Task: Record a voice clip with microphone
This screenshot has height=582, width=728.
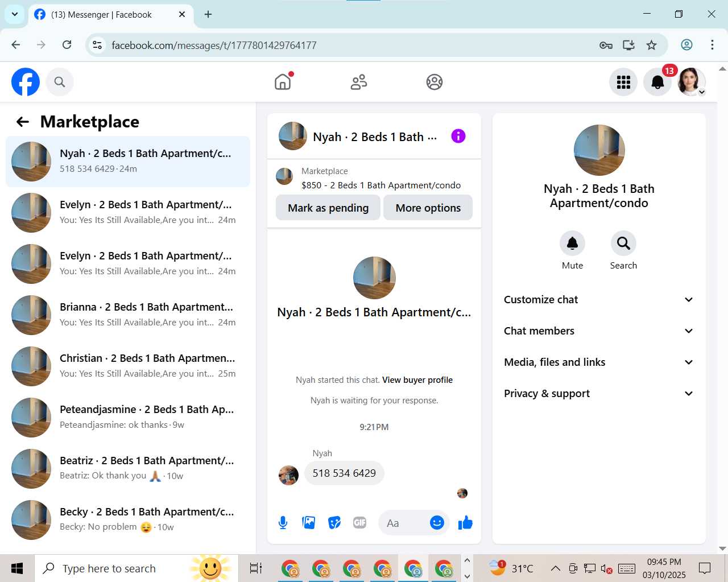Action: (x=283, y=522)
